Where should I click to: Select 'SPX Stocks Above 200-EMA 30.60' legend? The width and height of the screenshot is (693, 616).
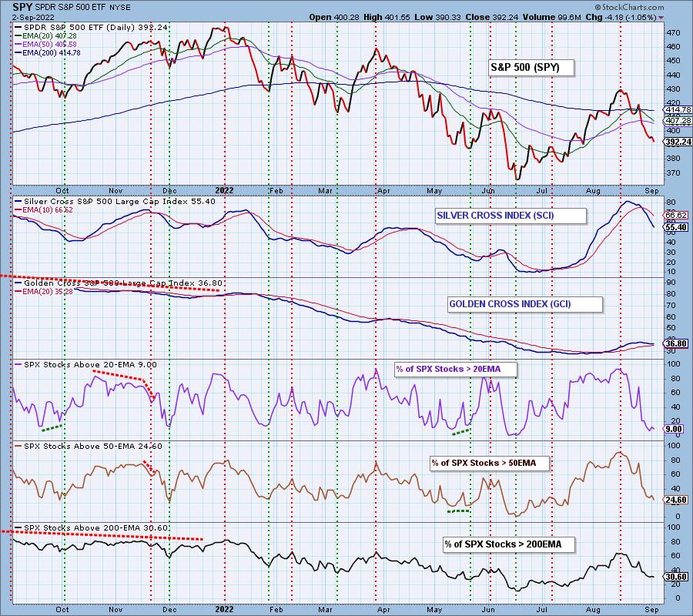pos(92,528)
